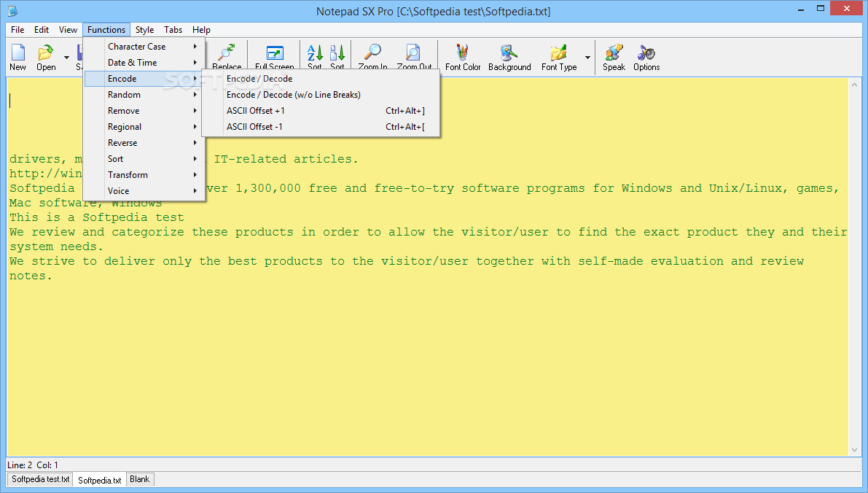The image size is (868, 493).
Task: Open the Background color tool
Action: [x=509, y=58]
